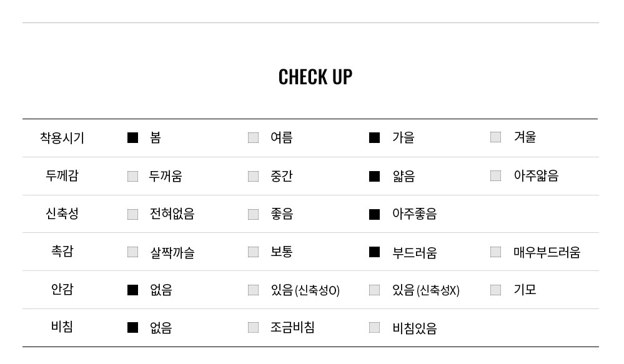
Task: Toggle the 아주좋음 elasticity checkbox
Action: [x=375, y=214]
